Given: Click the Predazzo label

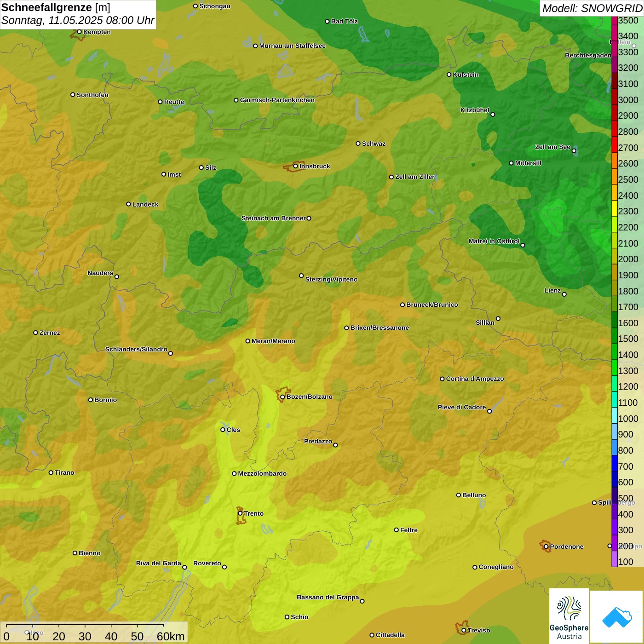Looking at the screenshot, I should [318, 441].
